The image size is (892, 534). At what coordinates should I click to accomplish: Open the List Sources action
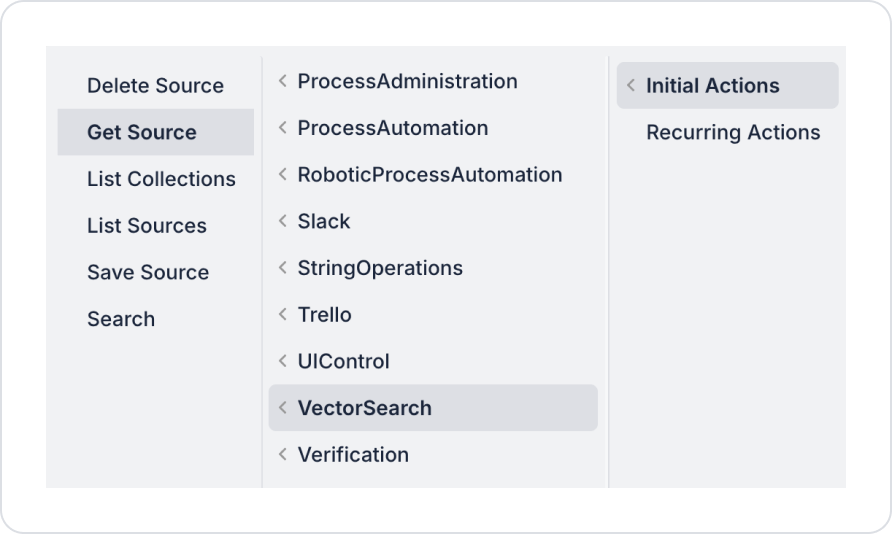(x=147, y=226)
